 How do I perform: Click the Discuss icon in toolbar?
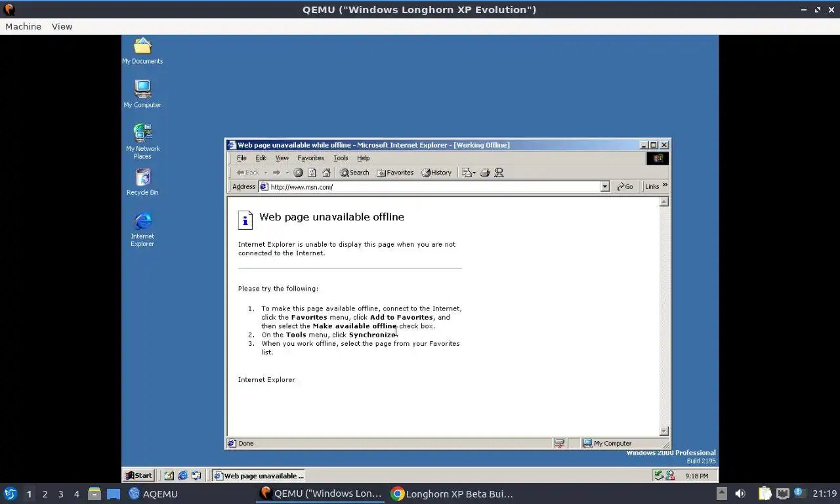[x=499, y=173]
